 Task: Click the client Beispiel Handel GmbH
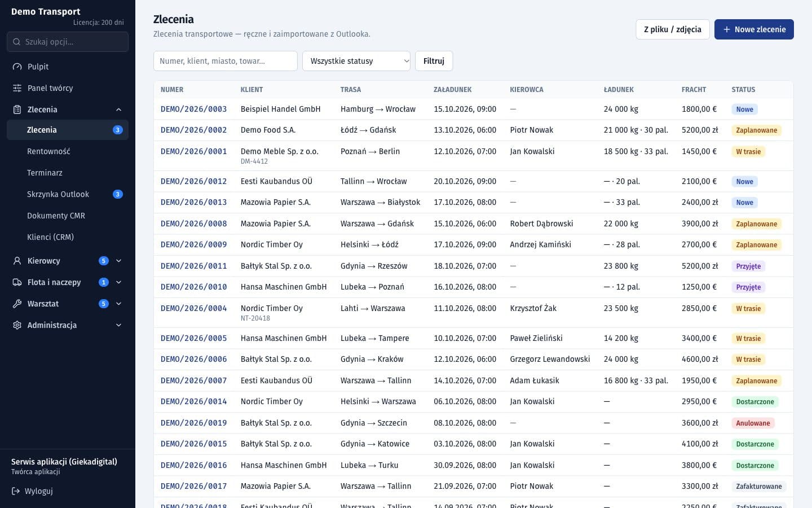[x=280, y=109]
